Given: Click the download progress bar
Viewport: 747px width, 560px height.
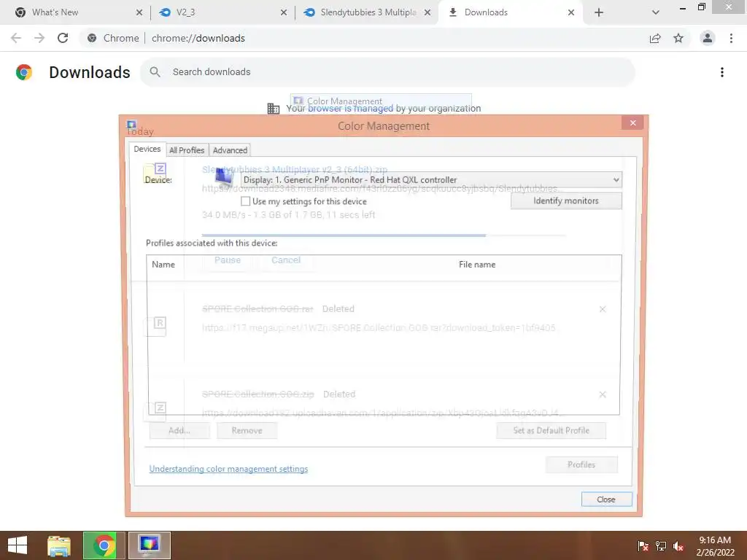Looking at the screenshot, I should [x=384, y=236].
